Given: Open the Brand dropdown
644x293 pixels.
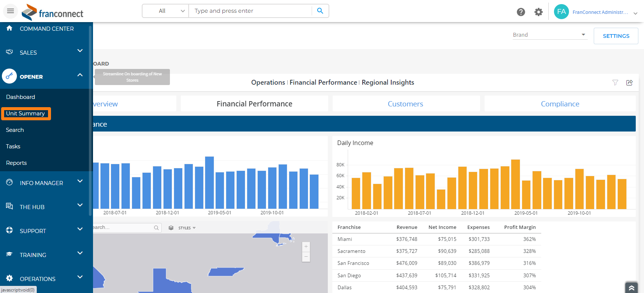Looking at the screenshot, I should pyautogui.click(x=549, y=35).
